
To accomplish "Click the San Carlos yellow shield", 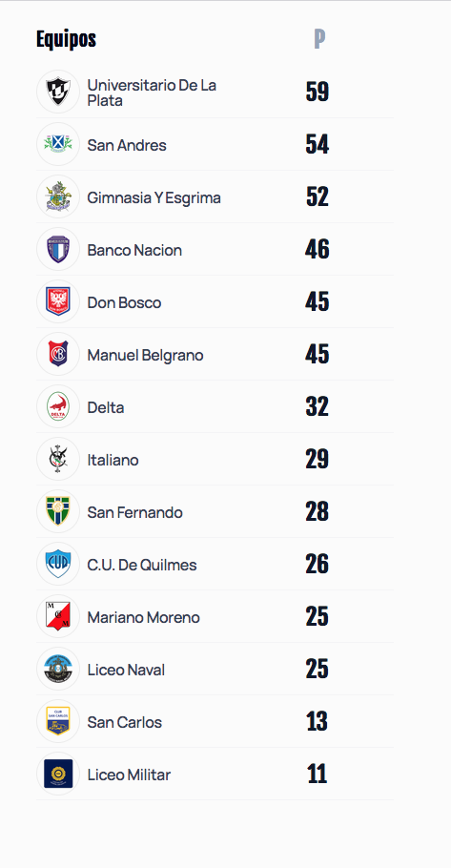I will pos(58,721).
